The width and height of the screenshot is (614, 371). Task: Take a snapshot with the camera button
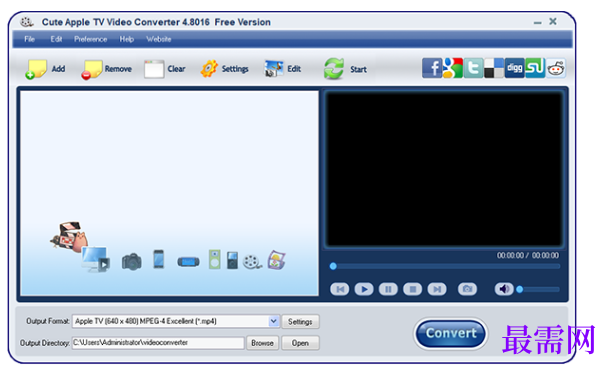coord(467,289)
